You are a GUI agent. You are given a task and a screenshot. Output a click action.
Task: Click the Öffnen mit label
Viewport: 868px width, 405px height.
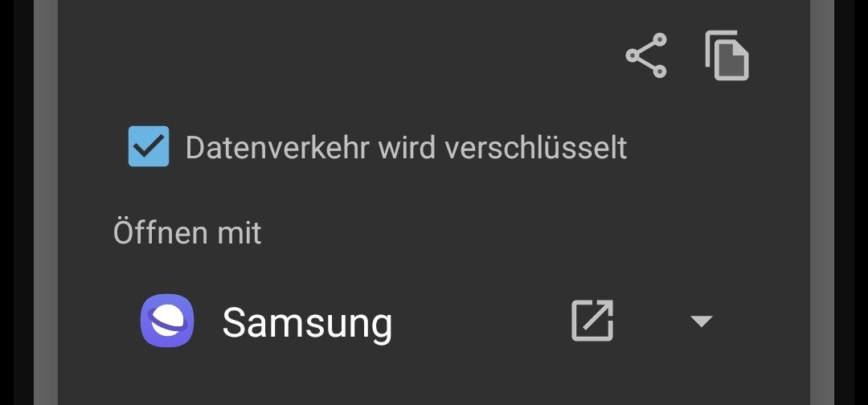[187, 231]
